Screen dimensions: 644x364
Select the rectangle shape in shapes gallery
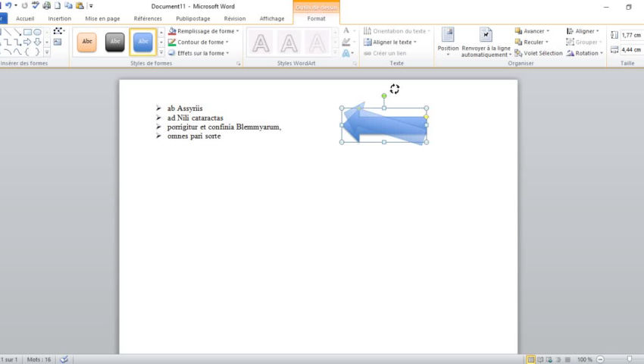pos(27,32)
